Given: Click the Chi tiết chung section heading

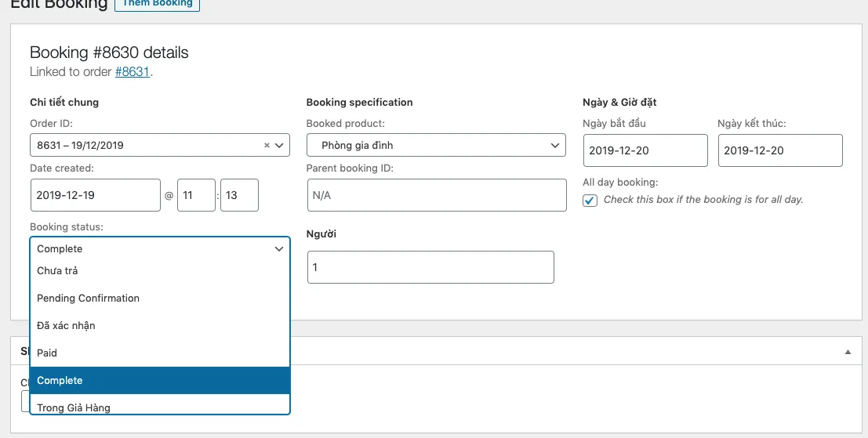Looking at the screenshot, I should pos(64,103).
